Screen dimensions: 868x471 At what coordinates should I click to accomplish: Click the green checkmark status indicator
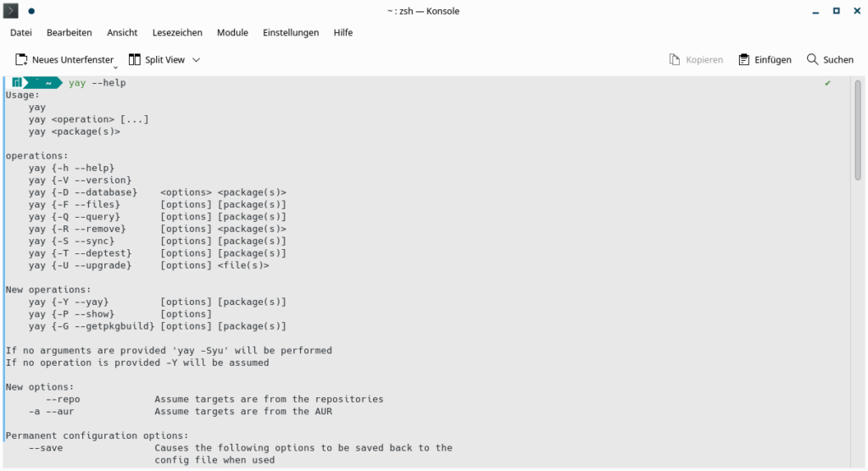[x=827, y=83]
